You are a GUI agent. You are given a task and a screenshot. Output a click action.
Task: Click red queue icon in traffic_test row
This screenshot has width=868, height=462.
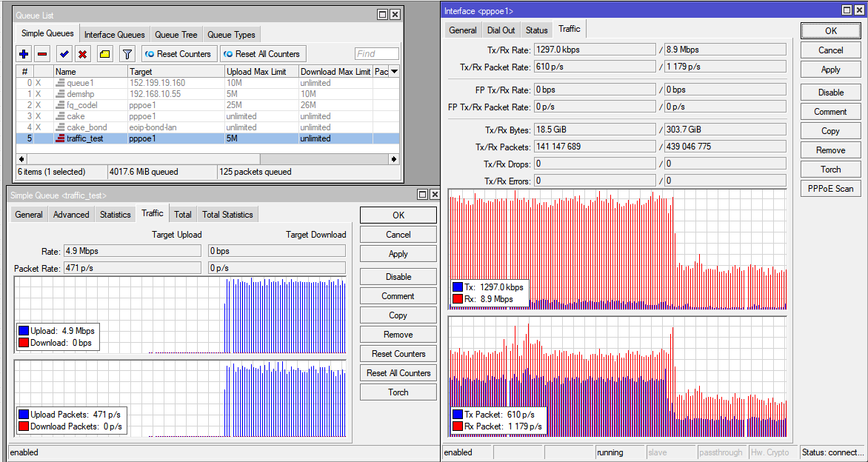tap(61, 139)
